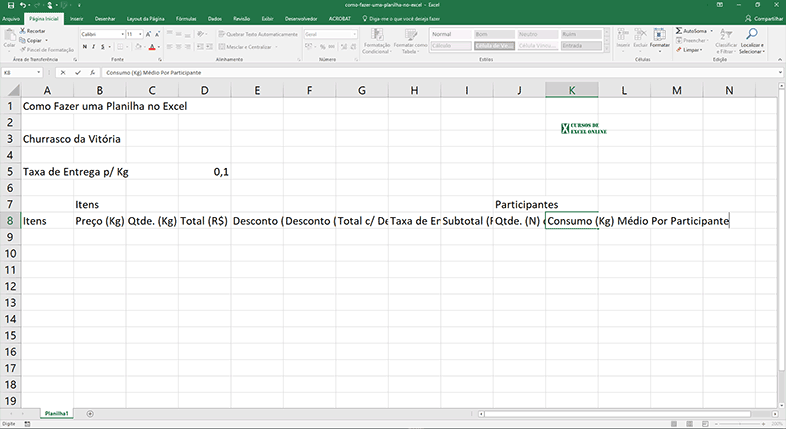
Task: Select the Planilha1 sheet tab
Action: (x=56, y=413)
